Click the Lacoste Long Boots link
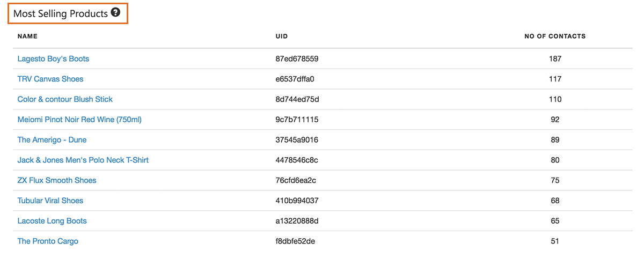 click(x=52, y=221)
